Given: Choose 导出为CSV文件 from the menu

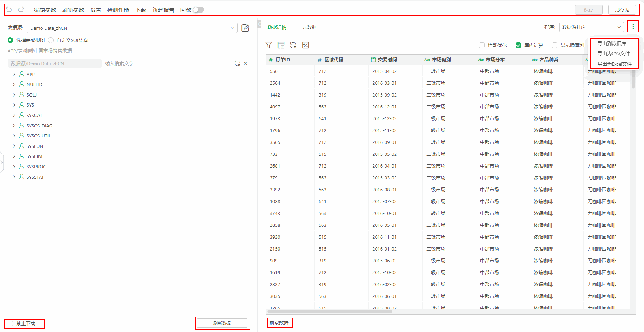Looking at the screenshot, I should 614,53.
